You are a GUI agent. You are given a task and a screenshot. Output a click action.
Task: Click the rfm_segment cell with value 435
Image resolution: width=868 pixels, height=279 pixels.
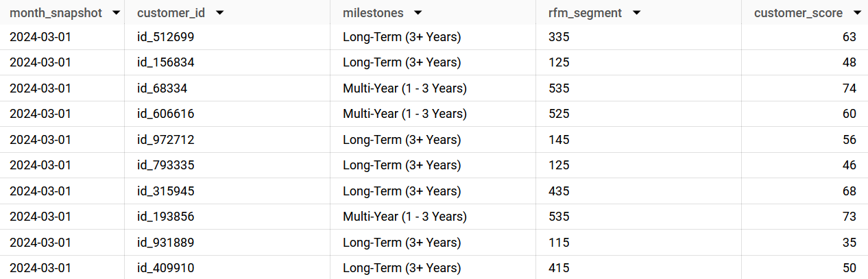[559, 191]
